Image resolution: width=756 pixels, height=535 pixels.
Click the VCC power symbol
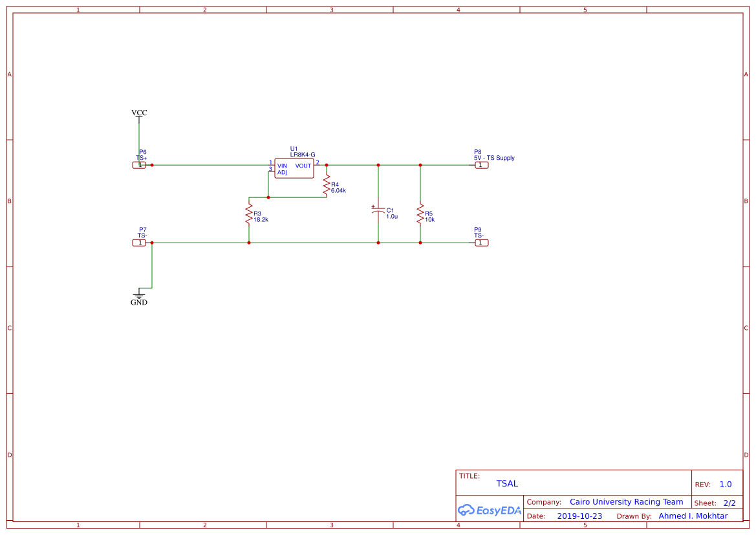[139, 114]
